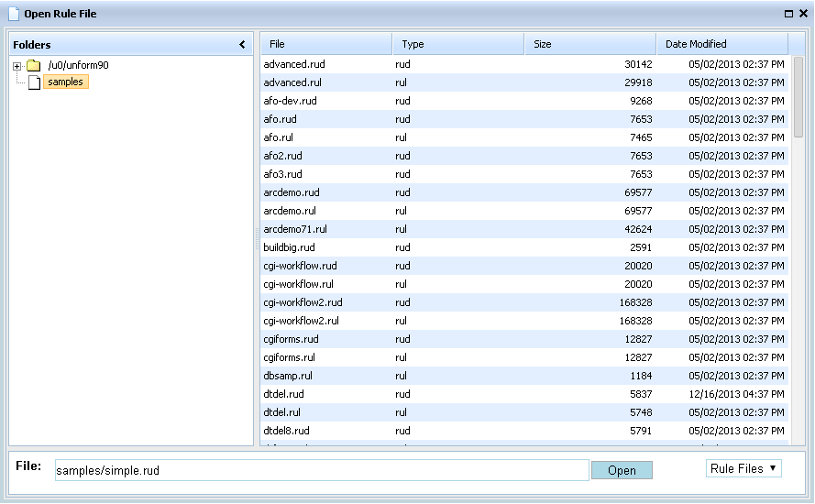Click the Open Rule File document icon
Image resolution: width=815 pixels, height=504 pixels.
13,14
